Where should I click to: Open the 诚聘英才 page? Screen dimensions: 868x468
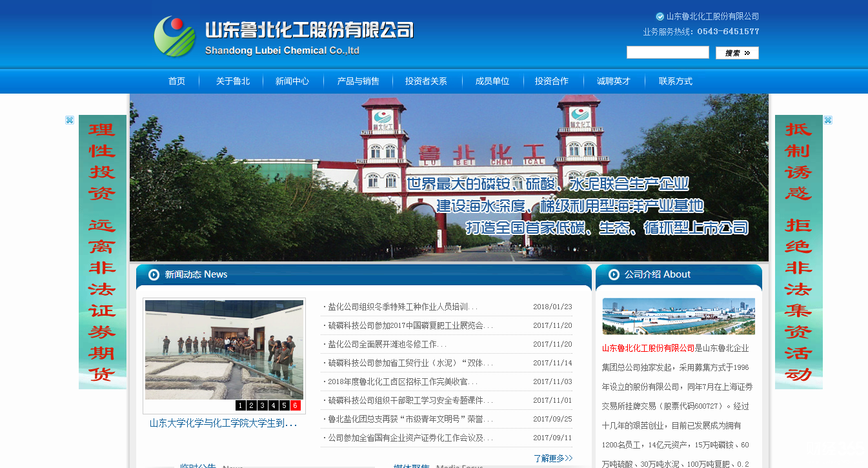(614, 81)
